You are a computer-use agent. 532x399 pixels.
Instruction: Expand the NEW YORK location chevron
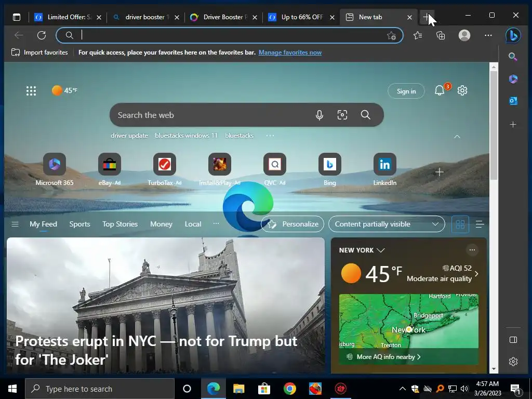click(x=381, y=250)
